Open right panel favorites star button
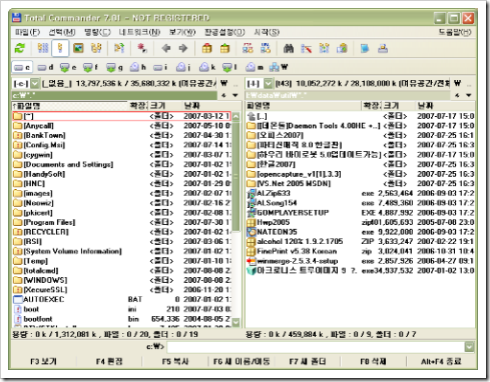The width and height of the screenshot is (490, 382). tap(457, 95)
